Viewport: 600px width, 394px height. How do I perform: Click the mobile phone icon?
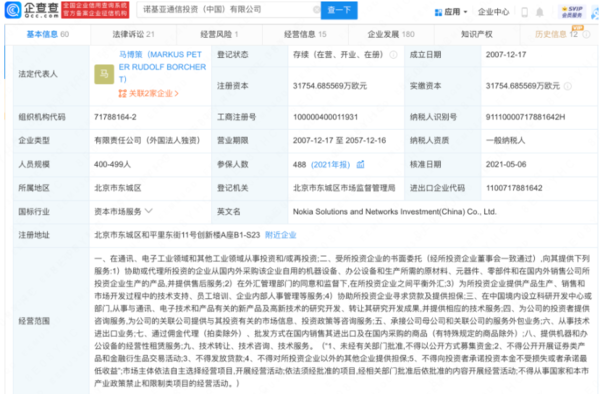[524, 12]
